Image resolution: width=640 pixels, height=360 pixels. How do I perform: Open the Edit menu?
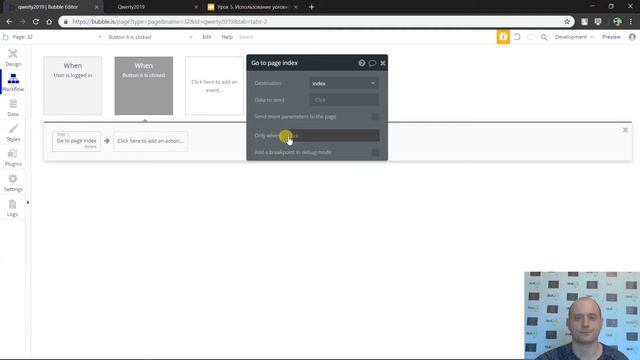tap(207, 37)
